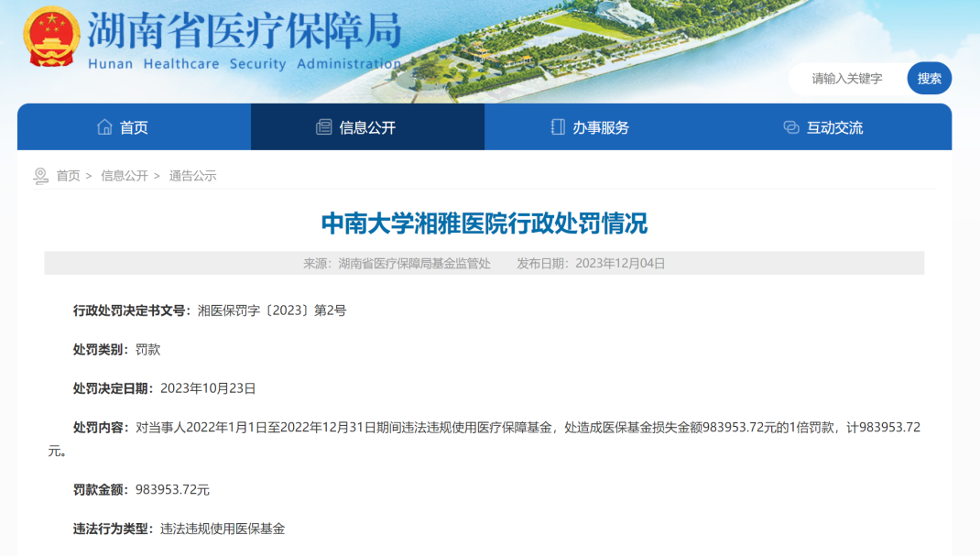This screenshot has height=556, width=980.
Task: Click the 湖南省医疗保障局 site title
Action: 244,31
